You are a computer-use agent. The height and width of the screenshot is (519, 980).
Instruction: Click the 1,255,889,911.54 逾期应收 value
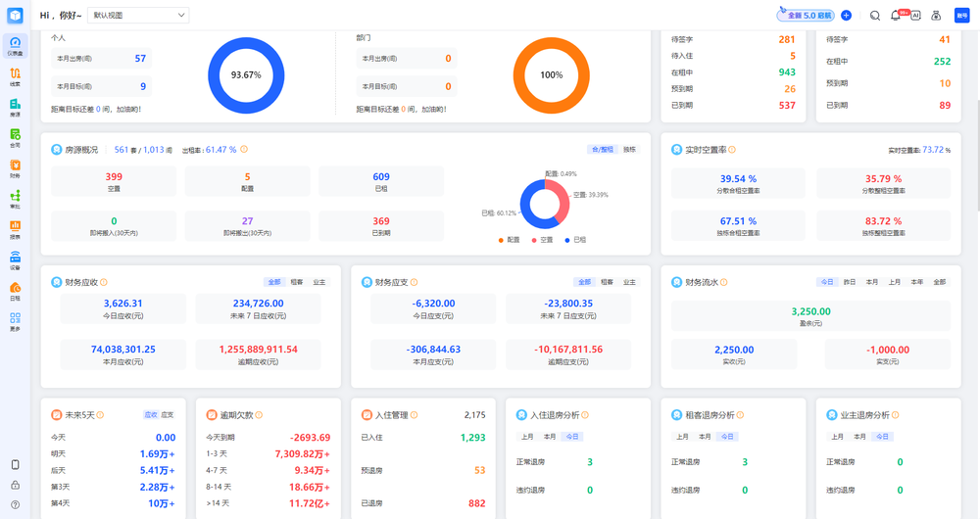[x=258, y=350]
